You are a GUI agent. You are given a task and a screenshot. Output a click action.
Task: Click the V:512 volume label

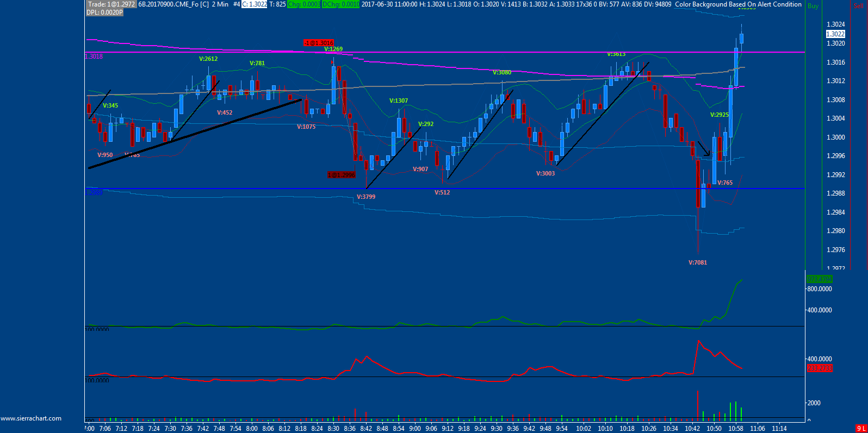coord(442,192)
